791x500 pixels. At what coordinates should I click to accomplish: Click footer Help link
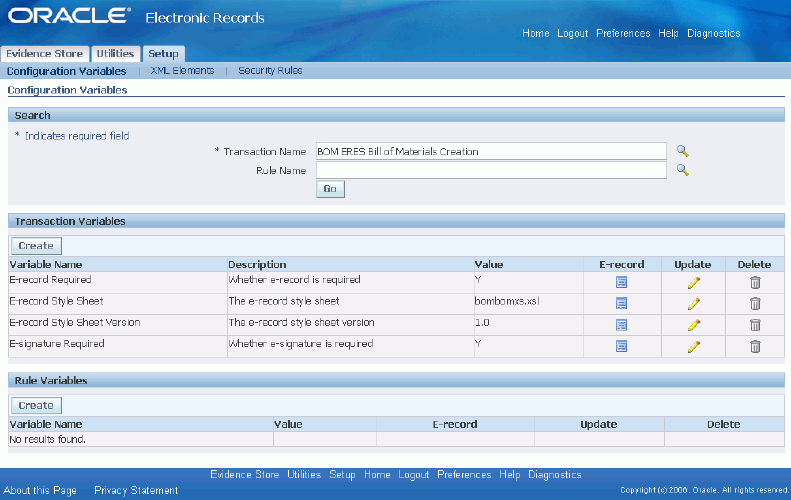pos(510,475)
